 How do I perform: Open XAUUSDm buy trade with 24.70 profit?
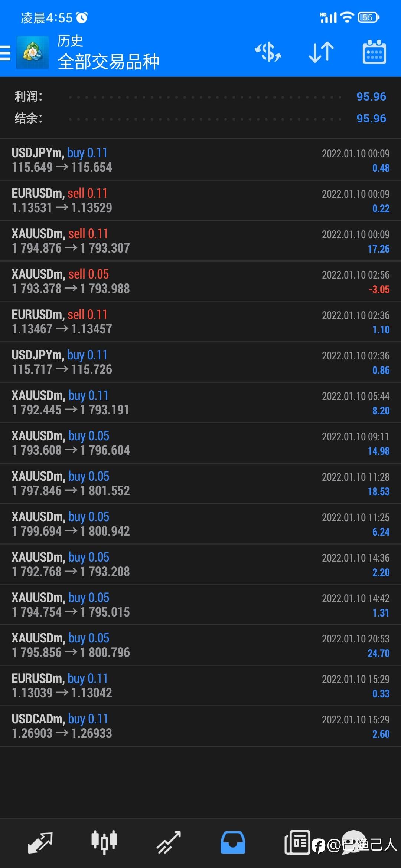200,645
